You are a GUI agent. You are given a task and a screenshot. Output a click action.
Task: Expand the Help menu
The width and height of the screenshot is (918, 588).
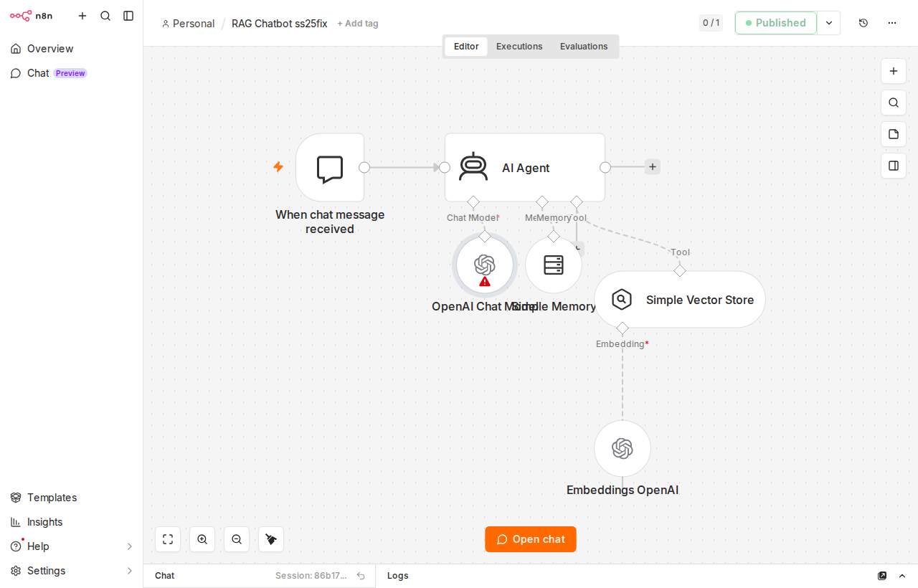pos(72,546)
